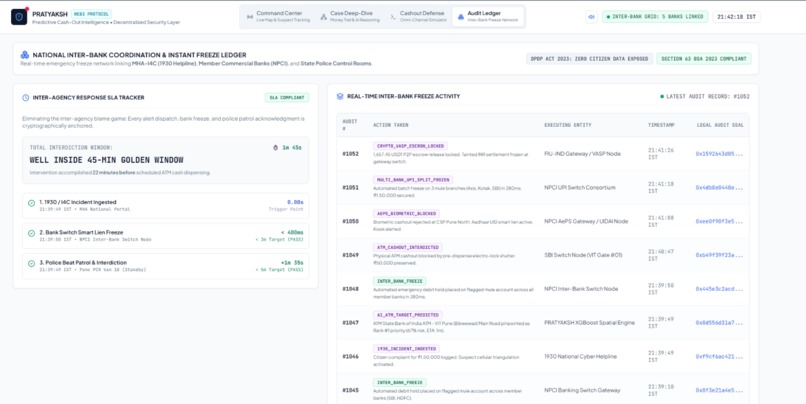This screenshot has height=404, width=806.
Task: Click the +1m 35s patrol response value
Action: click(x=292, y=263)
